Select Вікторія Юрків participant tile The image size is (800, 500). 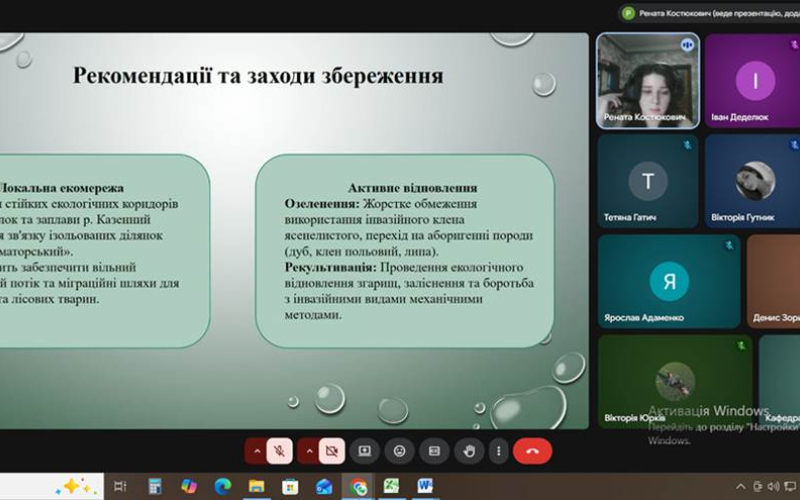coord(674,381)
